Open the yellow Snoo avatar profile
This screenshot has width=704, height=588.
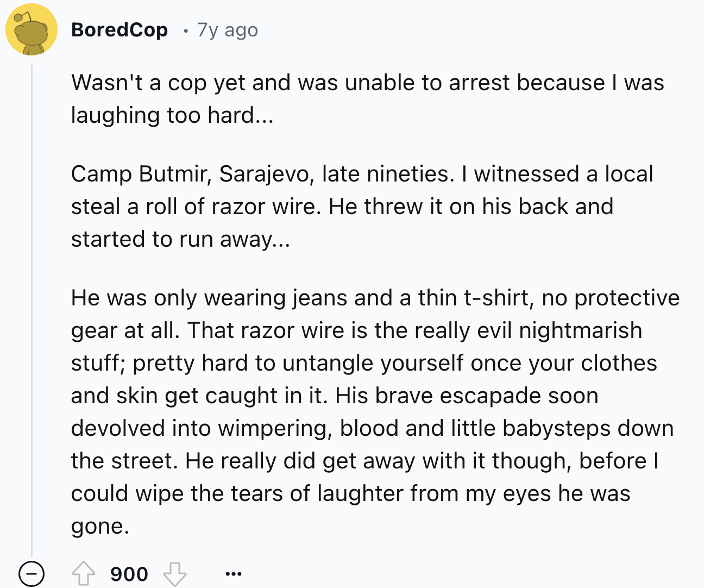(32, 29)
